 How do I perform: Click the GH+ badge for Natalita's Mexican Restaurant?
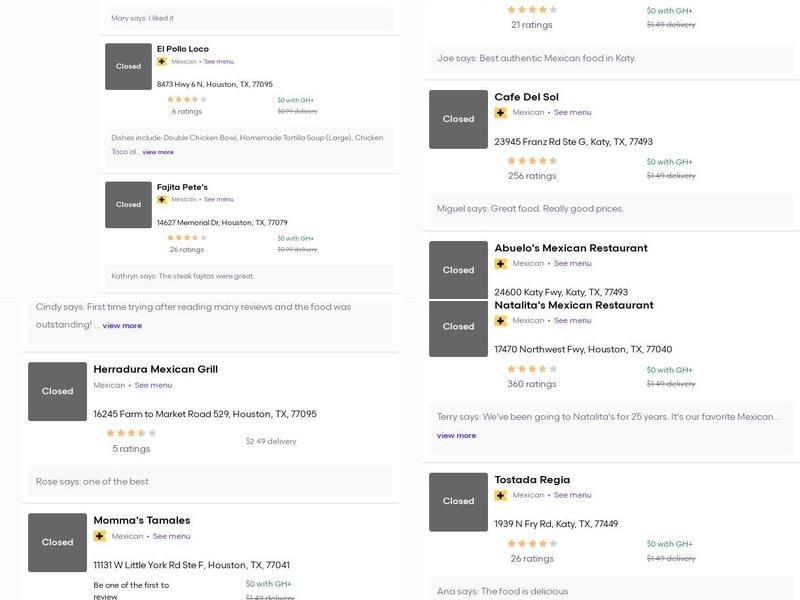click(501, 321)
